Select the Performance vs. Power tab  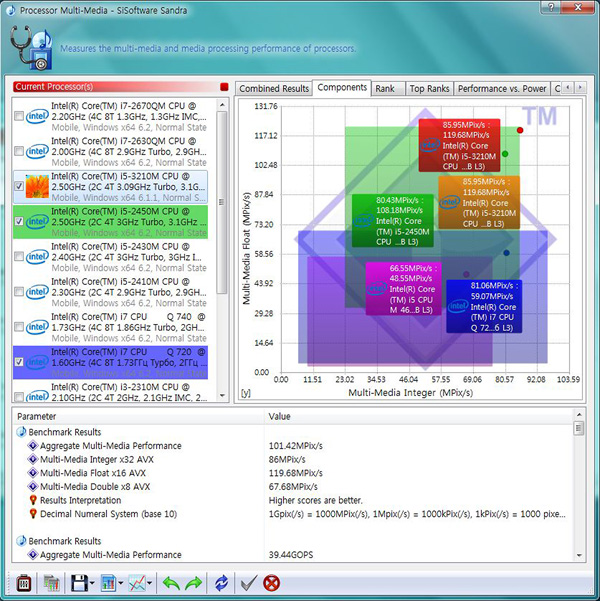[x=501, y=88]
